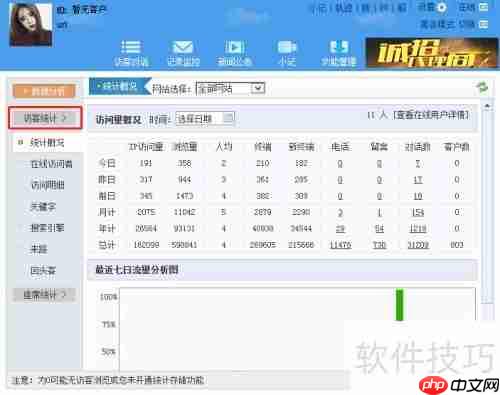
Task: Open the envelope message icon
Action: (x=183, y=47)
